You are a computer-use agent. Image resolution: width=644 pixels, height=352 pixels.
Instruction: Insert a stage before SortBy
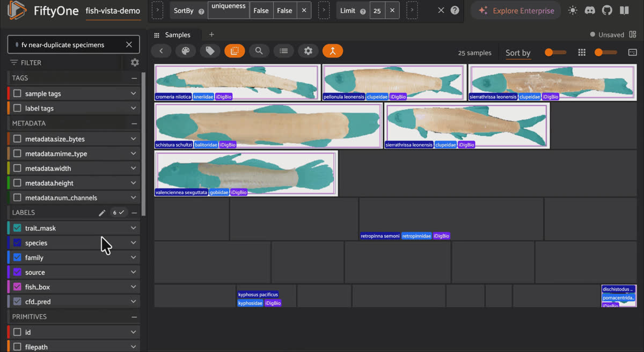157,10
